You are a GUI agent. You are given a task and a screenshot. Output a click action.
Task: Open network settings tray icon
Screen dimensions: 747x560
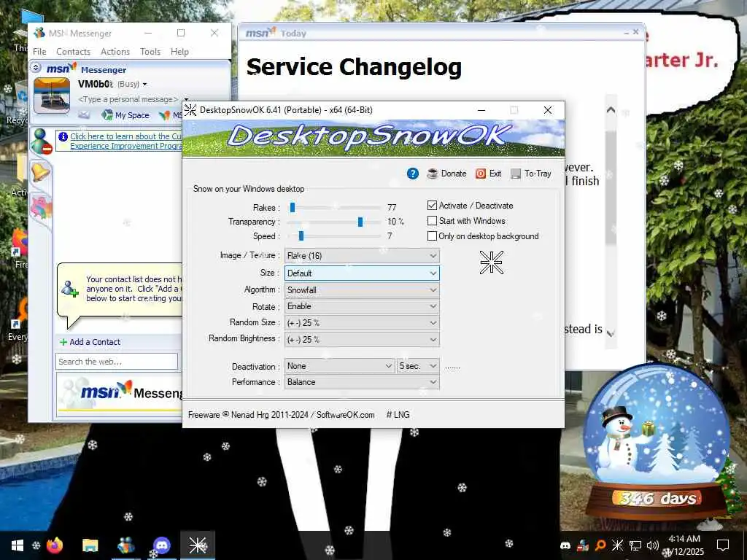click(x=635, y=545)
